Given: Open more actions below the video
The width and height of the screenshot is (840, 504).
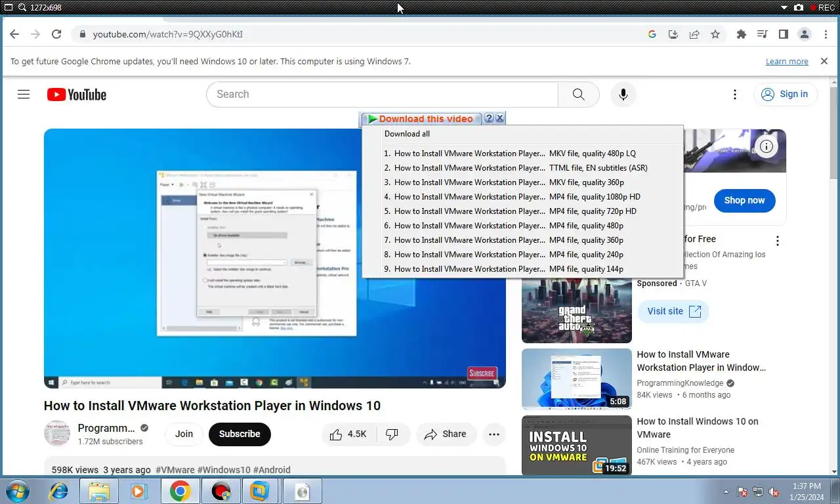Looking at the screenshot, I should 494,434.
